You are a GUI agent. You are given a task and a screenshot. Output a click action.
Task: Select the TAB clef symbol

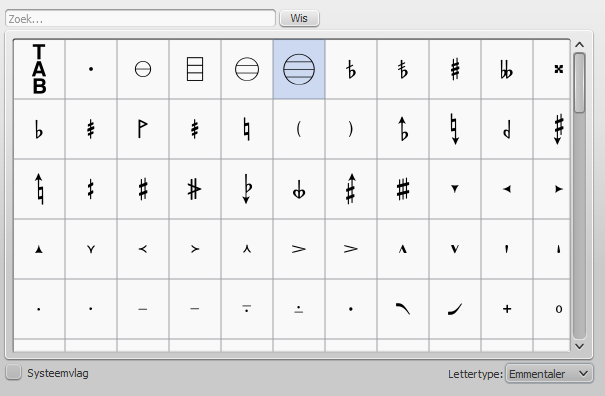coord(39,69)
